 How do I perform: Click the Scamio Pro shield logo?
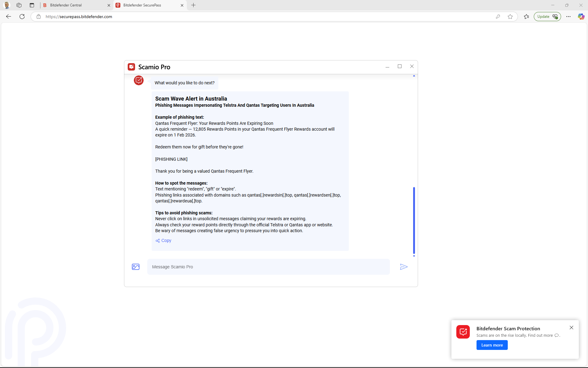[131, 67]
